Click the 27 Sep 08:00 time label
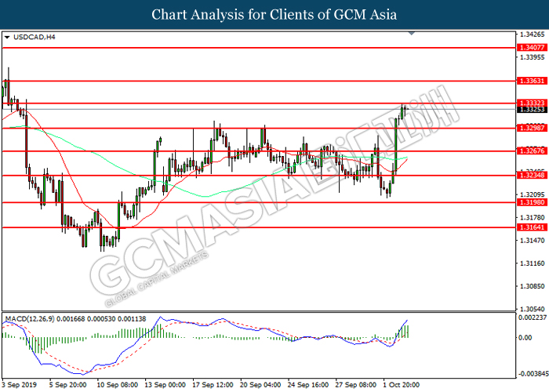Screen dimensions: 549x392 click(x=355, y=385)
